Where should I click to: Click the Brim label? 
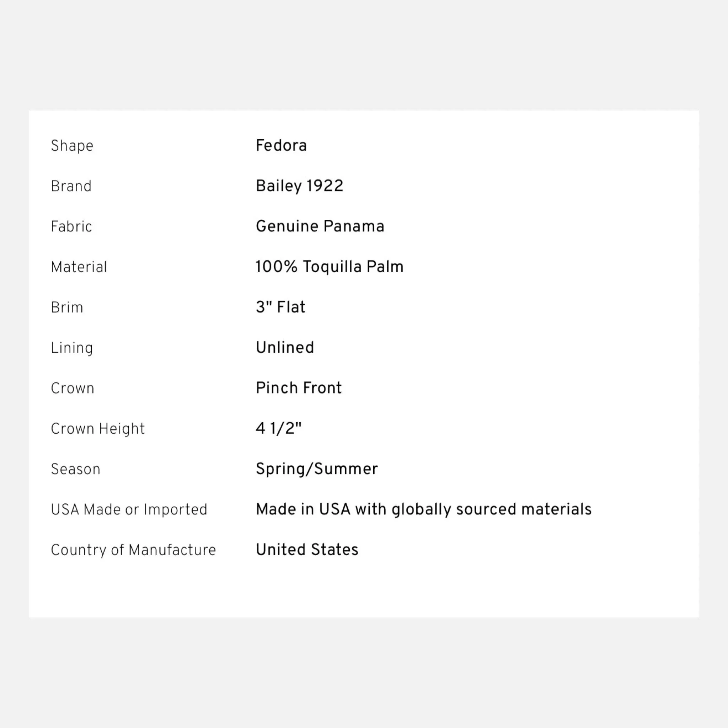point(67,307)
